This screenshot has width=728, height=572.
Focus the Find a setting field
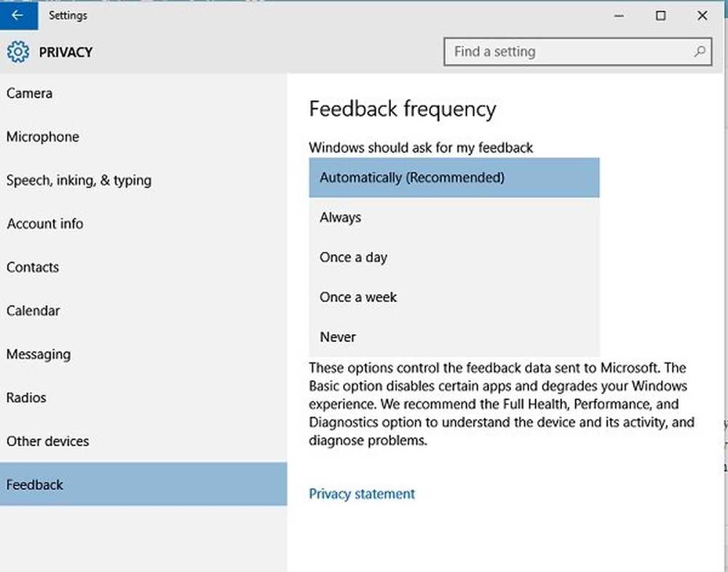[x=577, y=52]
